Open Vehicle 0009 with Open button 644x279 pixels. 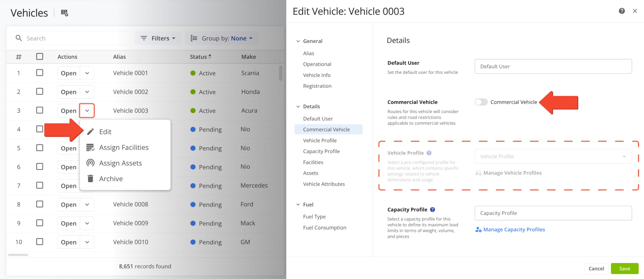point(69,223)
